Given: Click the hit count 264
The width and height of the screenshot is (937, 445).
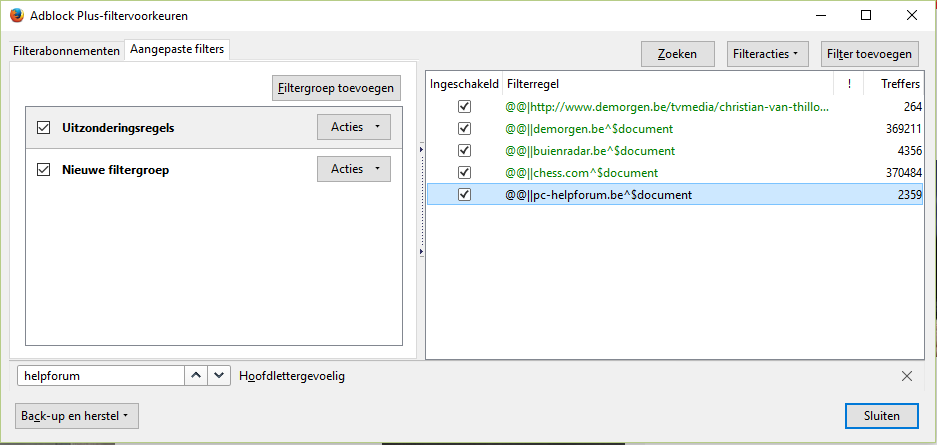Looking at the screenshot, I should (912, 107).
